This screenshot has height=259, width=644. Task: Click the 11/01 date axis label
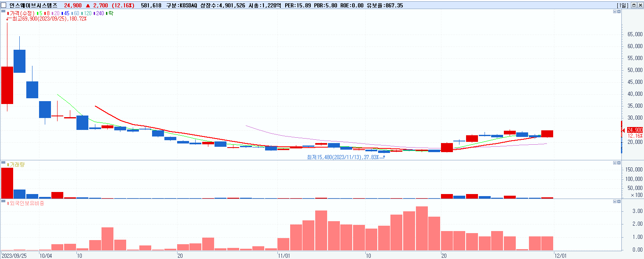tap(284, 255)
